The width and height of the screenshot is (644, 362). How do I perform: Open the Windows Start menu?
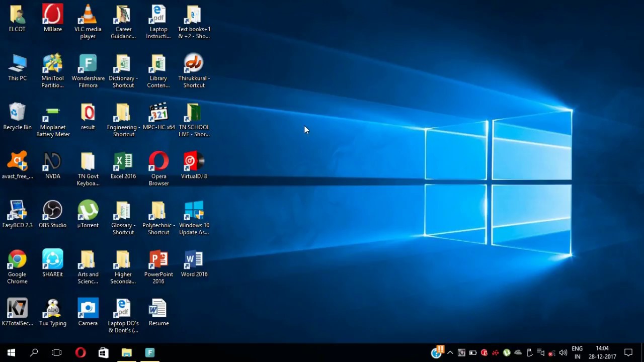[11, 352]
